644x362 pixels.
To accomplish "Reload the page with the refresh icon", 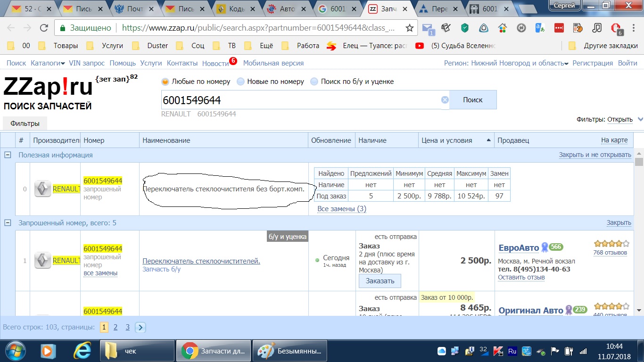I will [x=44, y=28].
